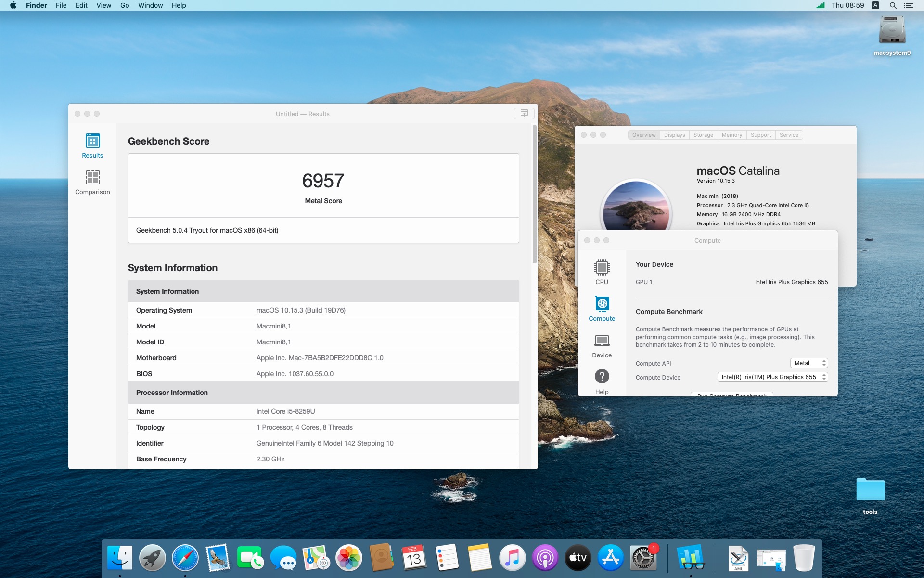Viewport: 924px width, 578px height.
Task: Open the Help icon in Geekbench
Action: tap(602, 381)
